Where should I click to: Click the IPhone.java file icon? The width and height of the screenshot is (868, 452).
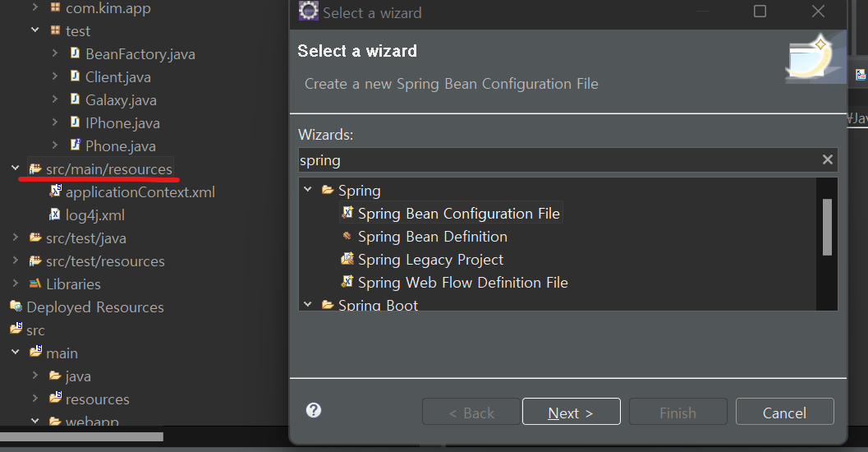click(x=75, y=122)
